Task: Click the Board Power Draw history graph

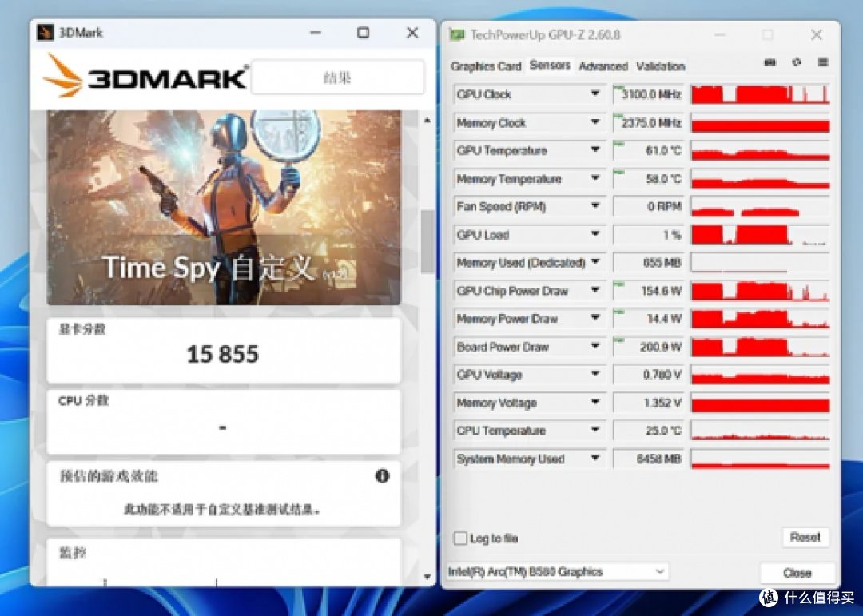Action: click(x=760, y=346)
